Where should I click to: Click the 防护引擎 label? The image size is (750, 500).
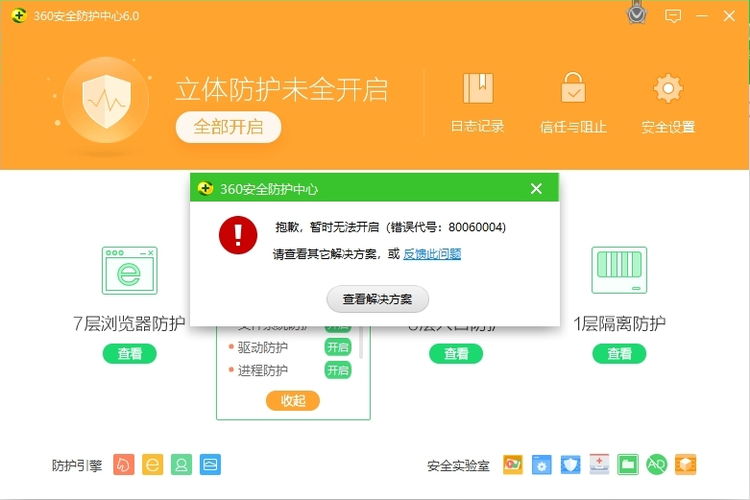pyautogui.click(x=77, y=466)
